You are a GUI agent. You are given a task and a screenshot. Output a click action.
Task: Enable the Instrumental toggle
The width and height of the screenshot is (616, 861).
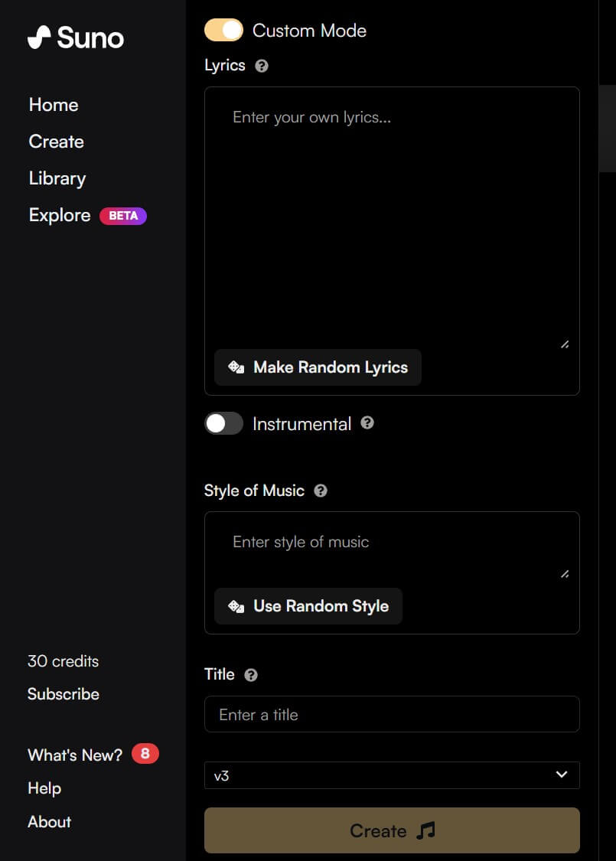[223, 423]
